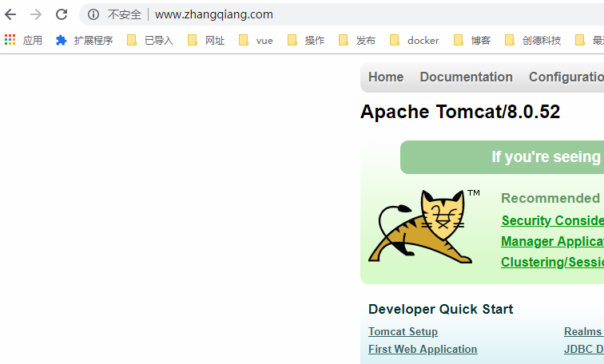The width and height of the screenshot is (604, 364).
Task: Open the Realms link
Action: pos(583,331)
